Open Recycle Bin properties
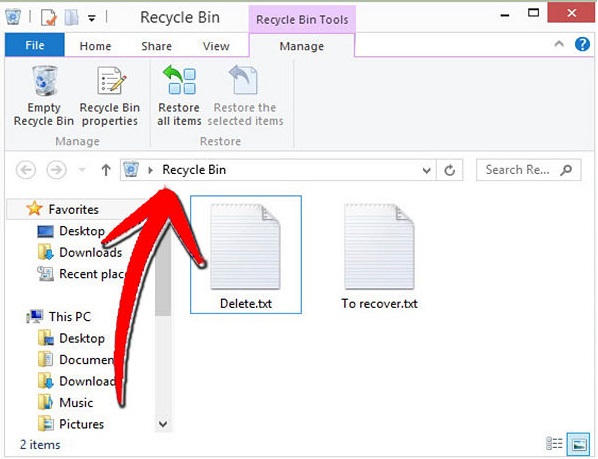This screenshot has width=598, height=459. point(110,96)
